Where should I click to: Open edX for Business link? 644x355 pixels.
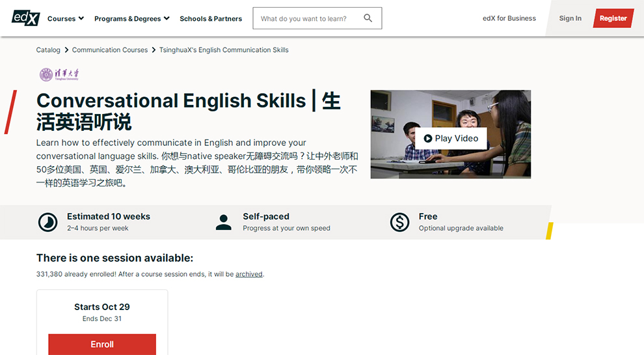point(509,18)
